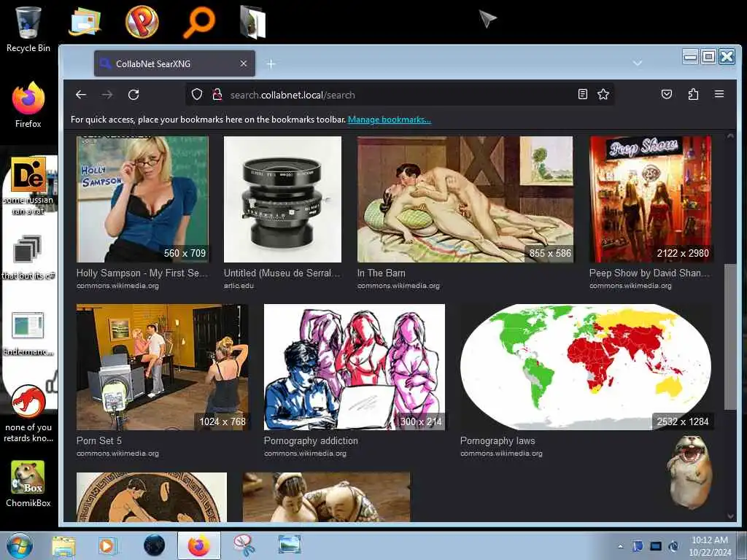Click the scrollbar up arrow
Image resolution: width=747 pixels, height=560 pixels.
tap(730, 136)
